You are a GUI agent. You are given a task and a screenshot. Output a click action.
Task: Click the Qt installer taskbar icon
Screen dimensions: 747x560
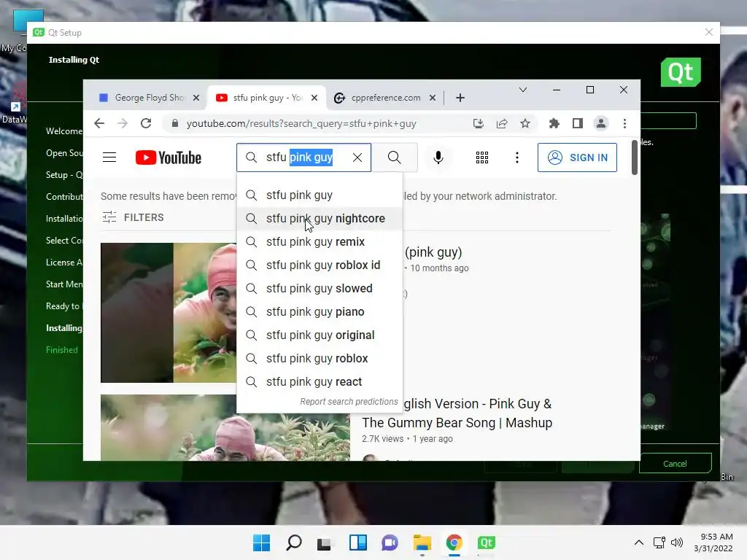(x=487, y=542)
